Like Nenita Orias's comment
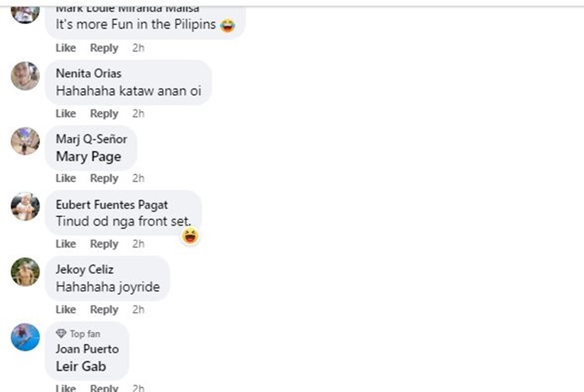This screenshot has height=392, width=584. tap(66, 114)
